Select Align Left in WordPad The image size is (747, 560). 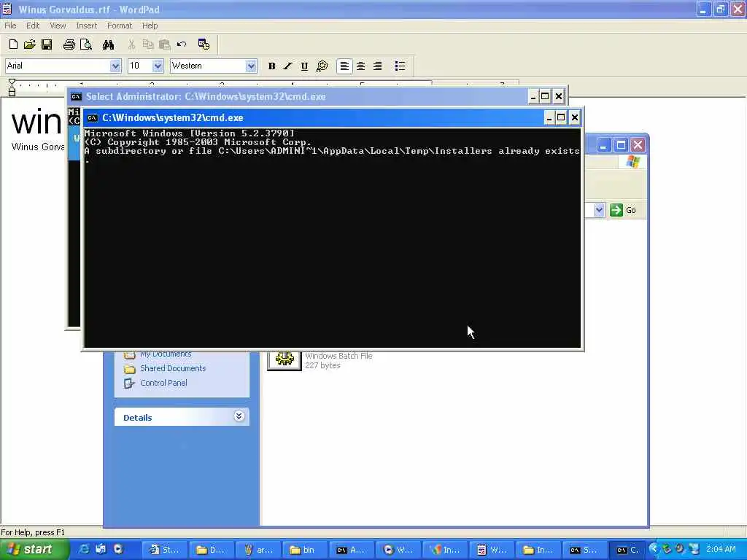[x=344, y=66]
